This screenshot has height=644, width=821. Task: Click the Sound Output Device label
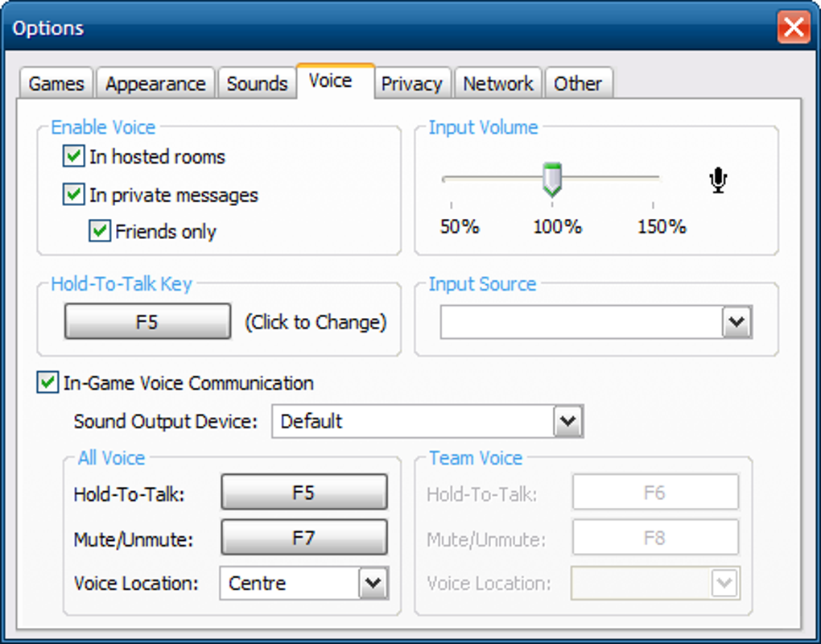166,421
